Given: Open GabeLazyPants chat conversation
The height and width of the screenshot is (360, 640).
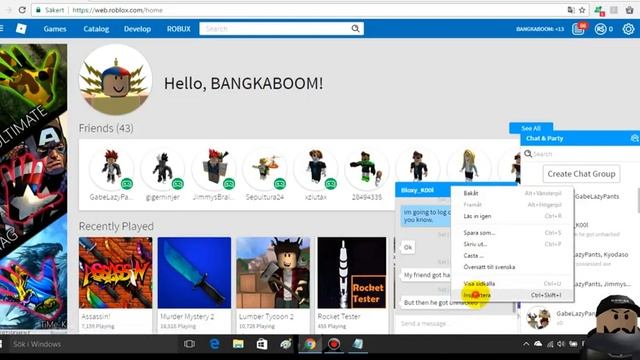Looking at the screenshot, I should pyautogui.click(x=597, y=196).
